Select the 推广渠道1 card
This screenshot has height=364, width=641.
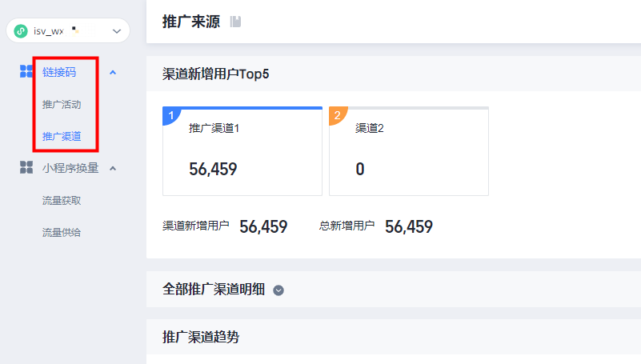242,152
